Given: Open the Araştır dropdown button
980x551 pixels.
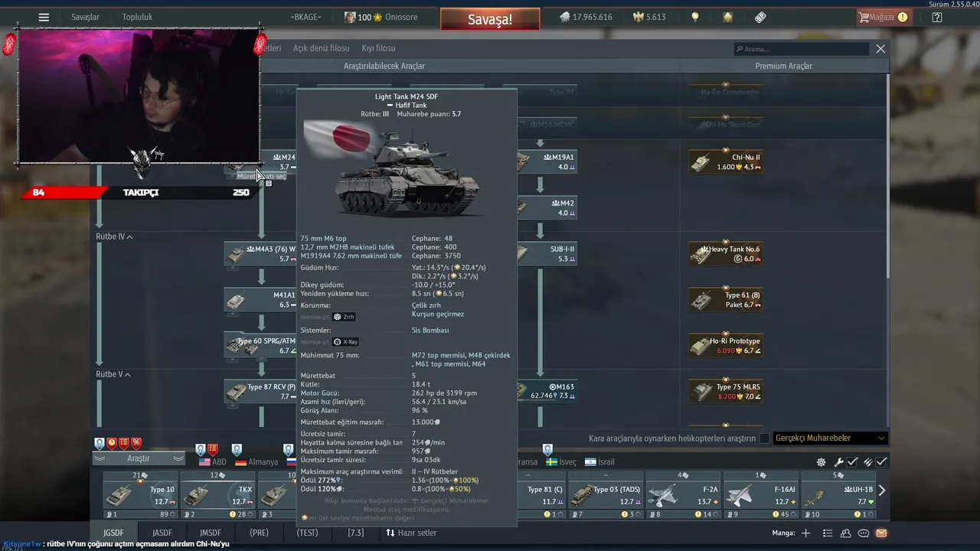Looking at the screenshot, I should coord(139,458).
